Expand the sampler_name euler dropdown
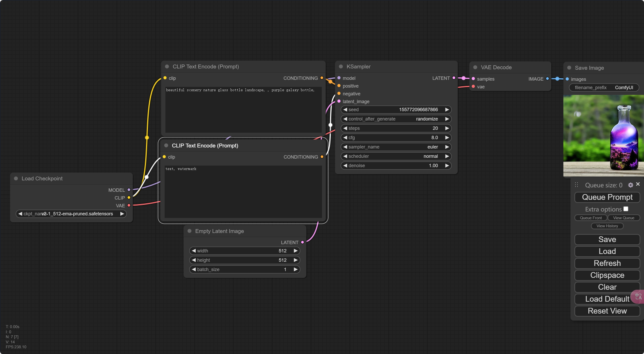Image resolution: width=644 pixels, height=354 pixels. tap(396, 147)
